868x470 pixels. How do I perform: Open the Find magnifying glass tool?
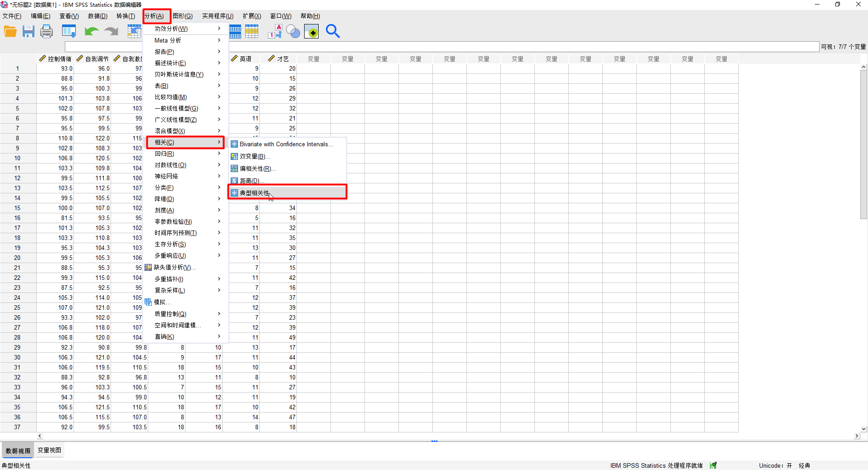[333, 31]
